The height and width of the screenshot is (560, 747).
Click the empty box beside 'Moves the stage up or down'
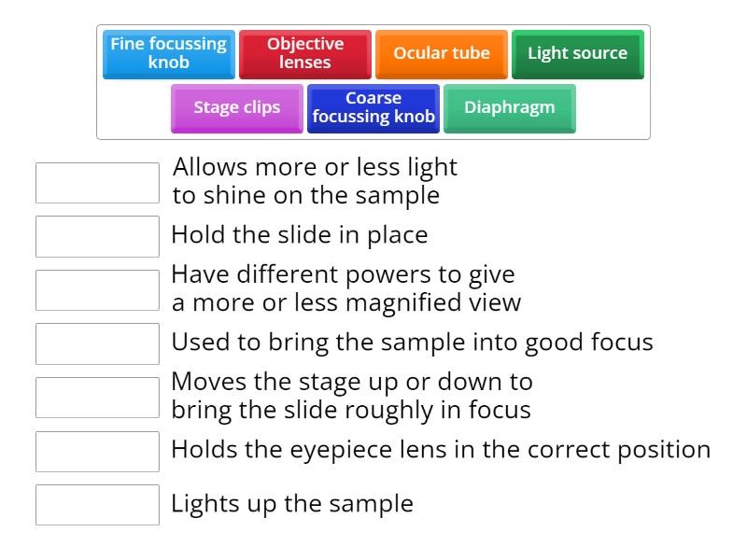97,398
